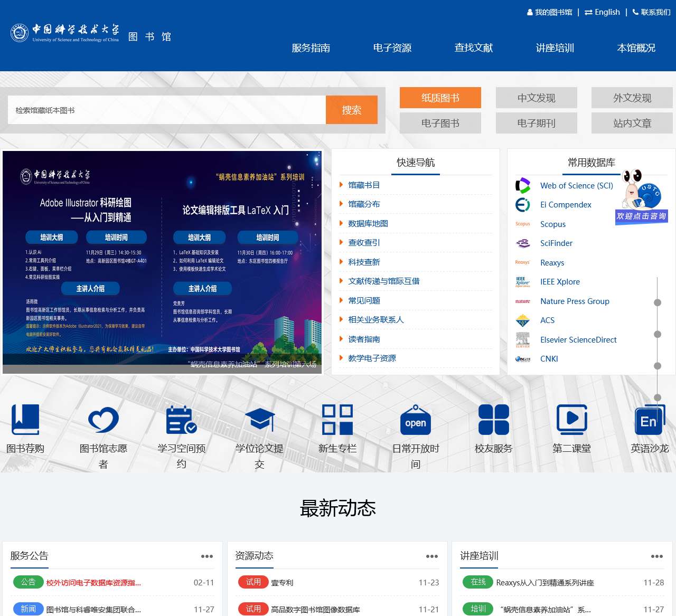The height and width of the screenshot is (616, 676).
Task: Open Elsevier ScienceDirect database link
Action: (578, 340)
